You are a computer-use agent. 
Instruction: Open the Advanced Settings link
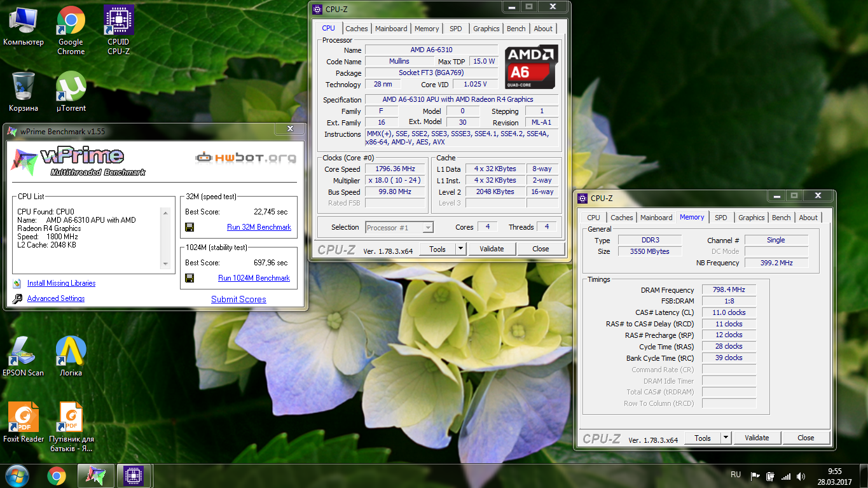click(56, 298)
